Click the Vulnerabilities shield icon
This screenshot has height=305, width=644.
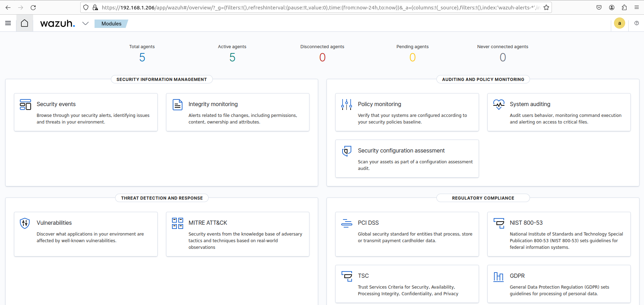click(25, 223)
